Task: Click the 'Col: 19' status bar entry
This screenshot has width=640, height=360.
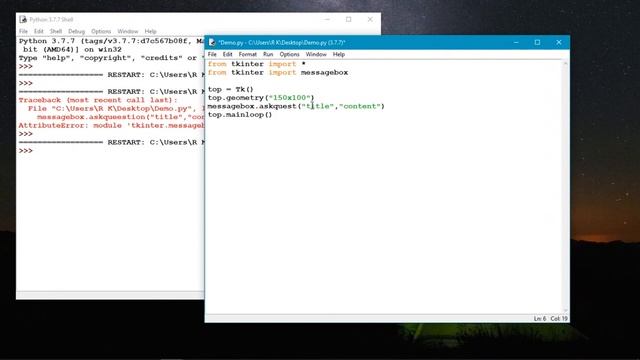Action: pyautogui.click(x=559, y=318)
